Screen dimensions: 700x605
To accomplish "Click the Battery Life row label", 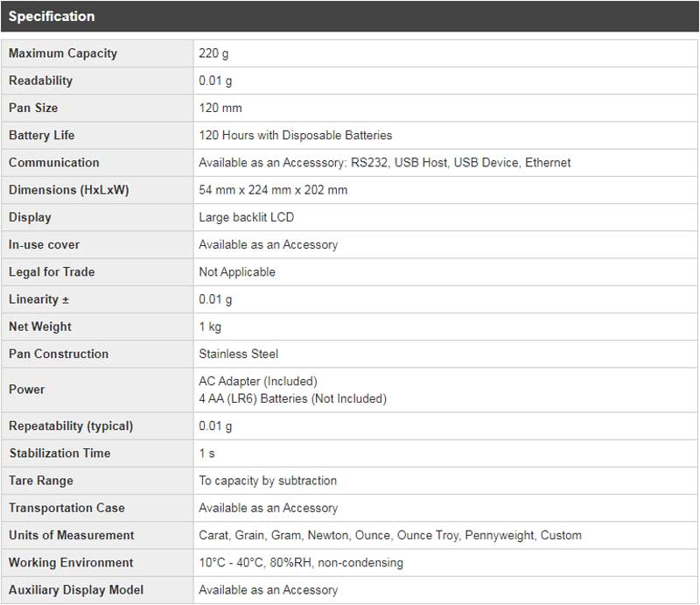I will click(42, 136).
